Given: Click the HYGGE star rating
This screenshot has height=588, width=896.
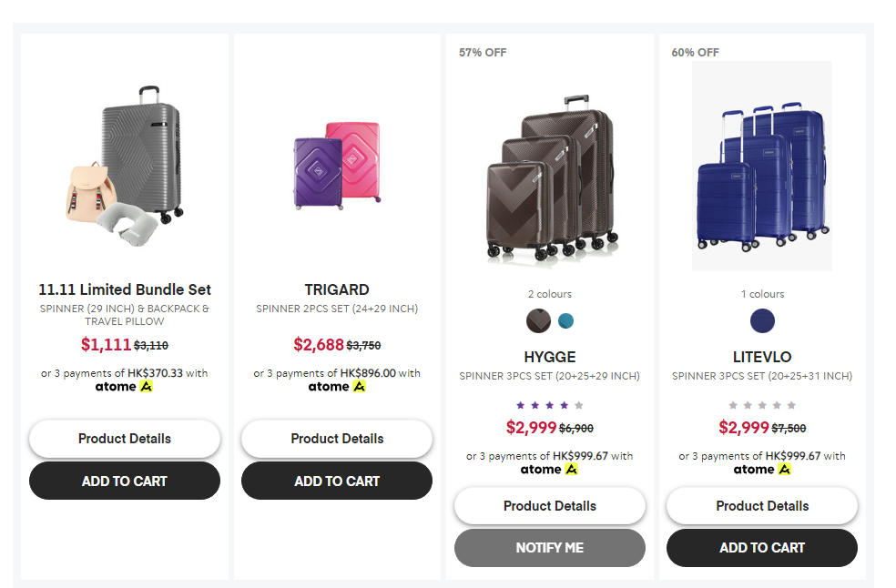Looking at the screenshot, I should [549, 405].
